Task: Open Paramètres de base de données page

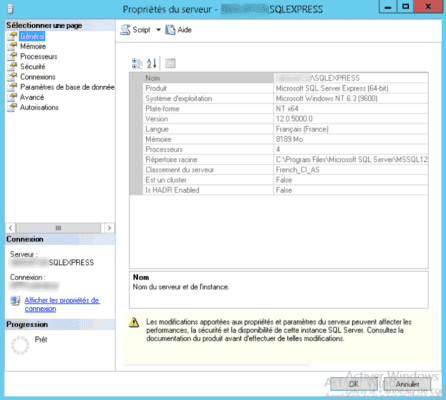Action: pyautogui.click(x=67, y=87)
